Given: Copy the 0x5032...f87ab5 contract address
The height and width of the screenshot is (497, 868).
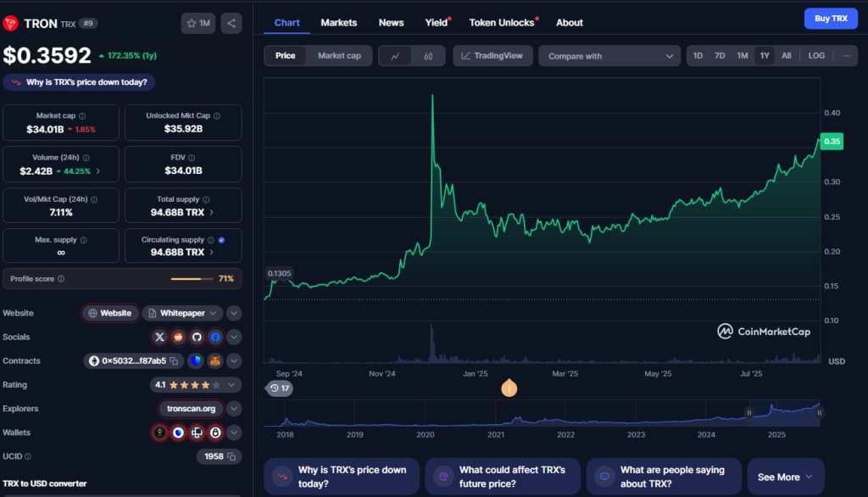Looking at the screenshot, I should pos(175,360).
